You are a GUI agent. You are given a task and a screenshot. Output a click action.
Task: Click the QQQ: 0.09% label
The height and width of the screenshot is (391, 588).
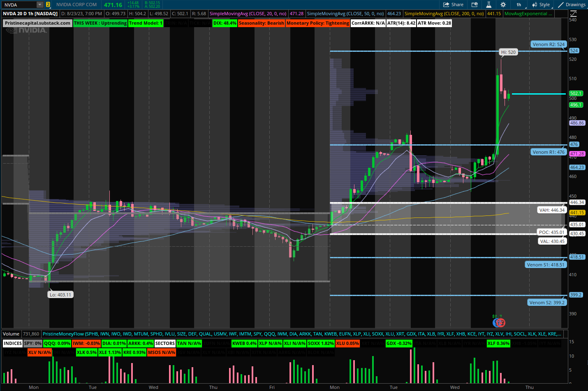(x=57, y=343)
